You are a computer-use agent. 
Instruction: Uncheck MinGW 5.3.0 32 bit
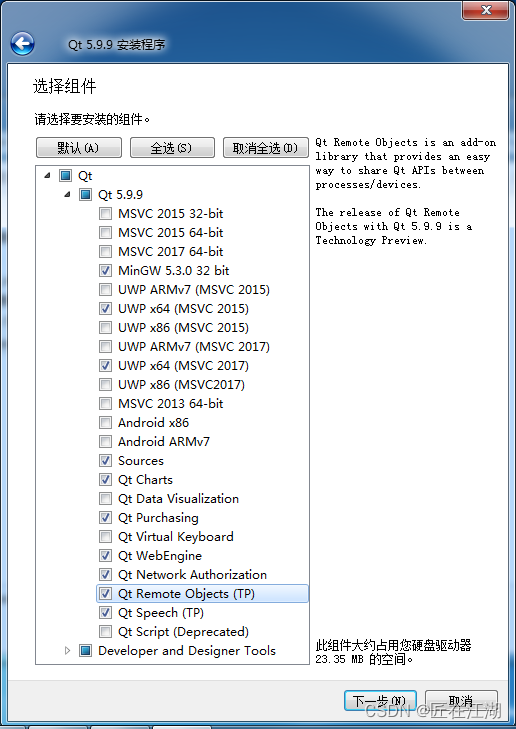pyautogui.click(x=106, y=271)
